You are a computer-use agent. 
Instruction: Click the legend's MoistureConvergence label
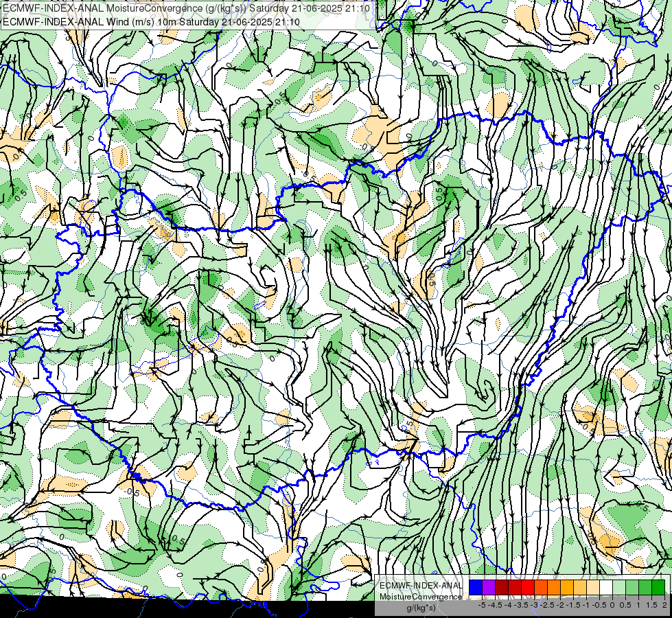tap(421, 597)
